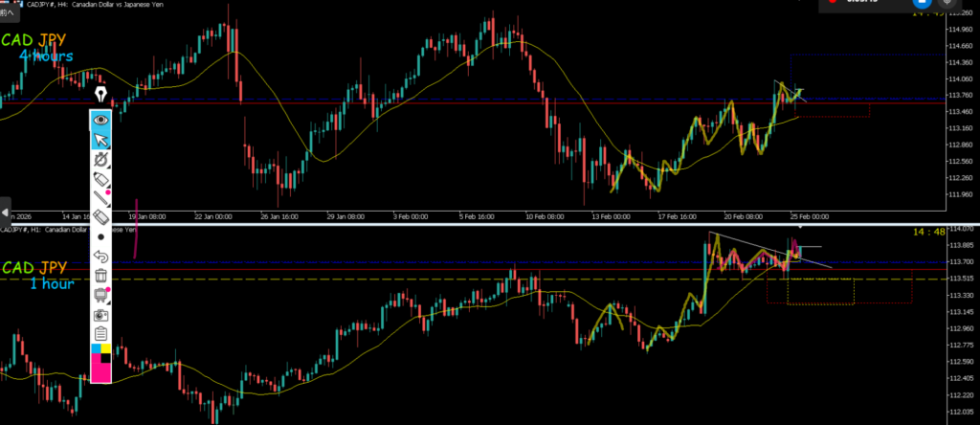Pick the cyan color swatch
Screen dimensions: 980x425
pyautogui.click(x=96, y=350)
